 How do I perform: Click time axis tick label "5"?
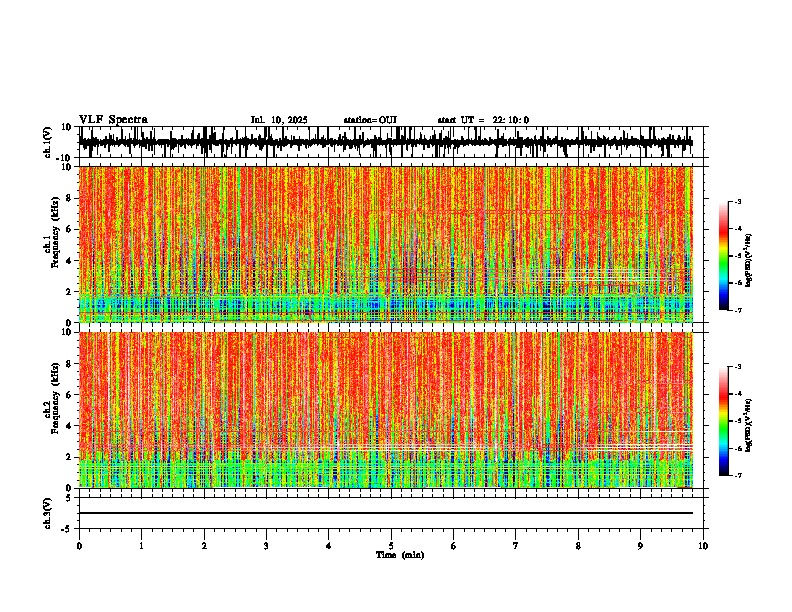[x=391, y=546]
